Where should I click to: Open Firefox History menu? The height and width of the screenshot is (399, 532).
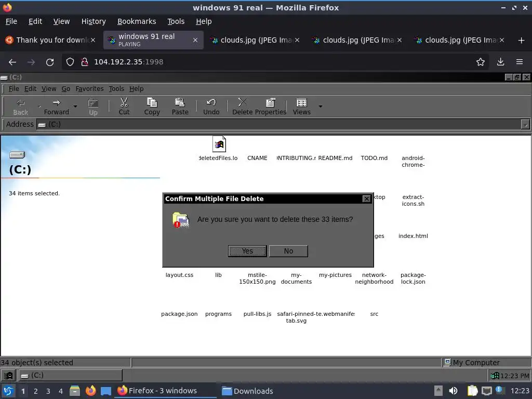(x=94, y=21)
